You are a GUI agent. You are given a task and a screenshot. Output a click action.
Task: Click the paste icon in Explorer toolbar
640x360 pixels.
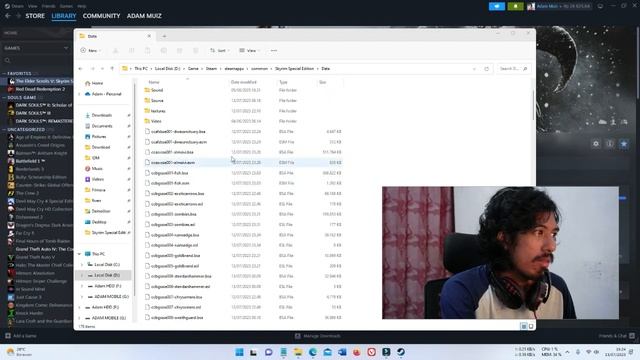click(147, 50)
